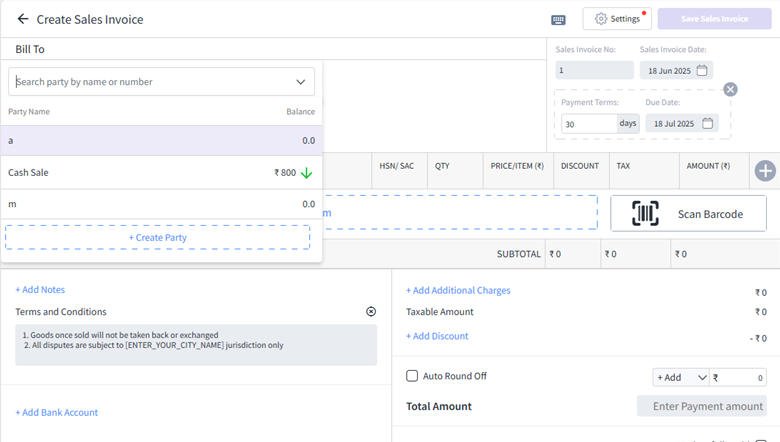Open the Due Date calendar icon
The width and height of the screenshot is (780, 442).
(707, 123)
